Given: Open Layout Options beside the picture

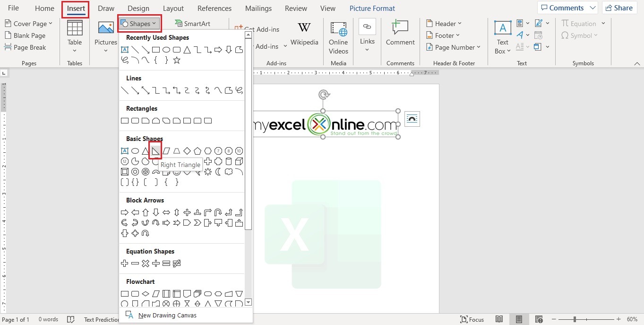Looking at the screenshot, I should point(412,119).
